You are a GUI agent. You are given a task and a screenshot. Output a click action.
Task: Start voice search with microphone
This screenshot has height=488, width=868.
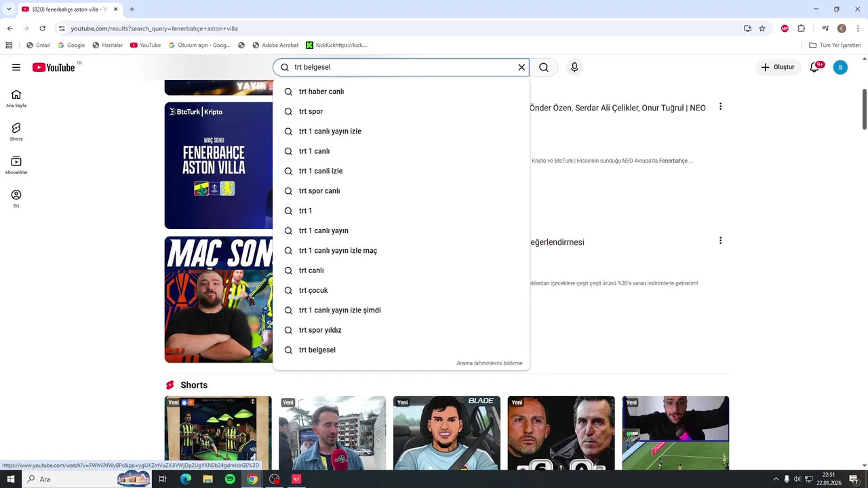[x=574, y=67]
